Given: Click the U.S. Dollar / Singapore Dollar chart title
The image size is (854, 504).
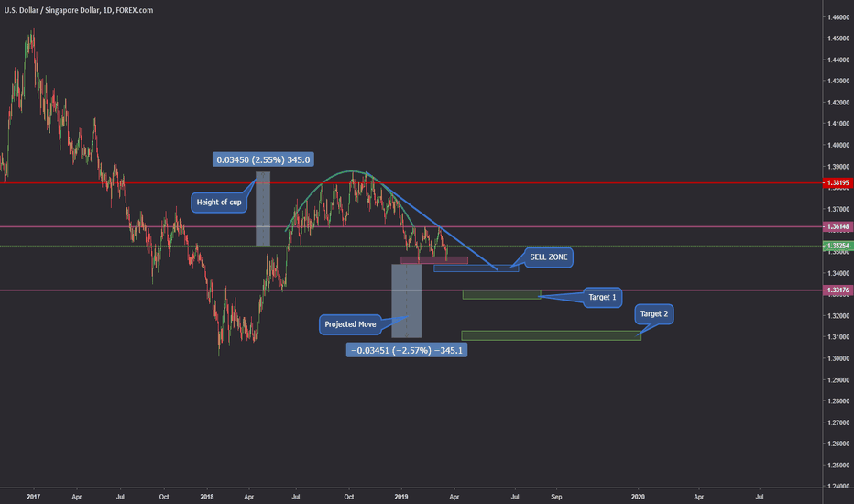Looking at the screenshot, I should tap(79, 10).
